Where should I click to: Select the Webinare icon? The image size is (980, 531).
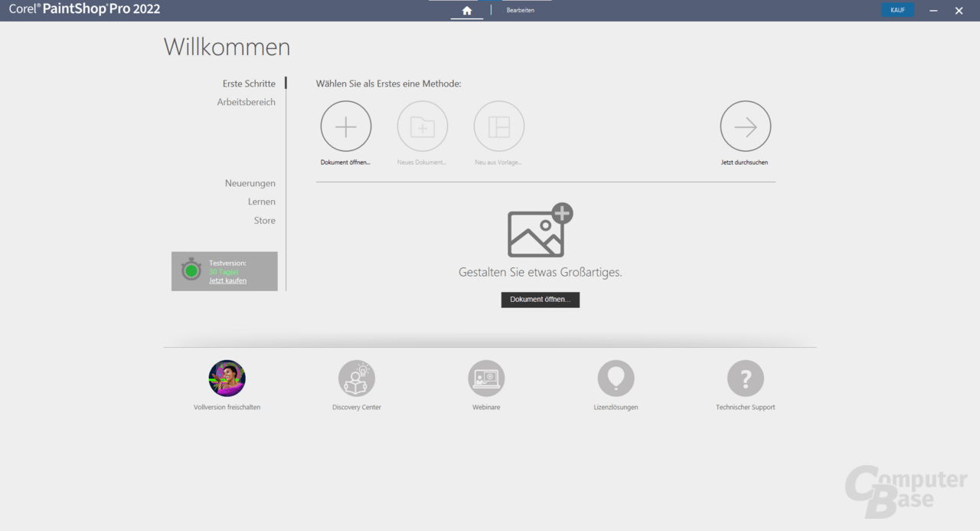click(485, 377)
